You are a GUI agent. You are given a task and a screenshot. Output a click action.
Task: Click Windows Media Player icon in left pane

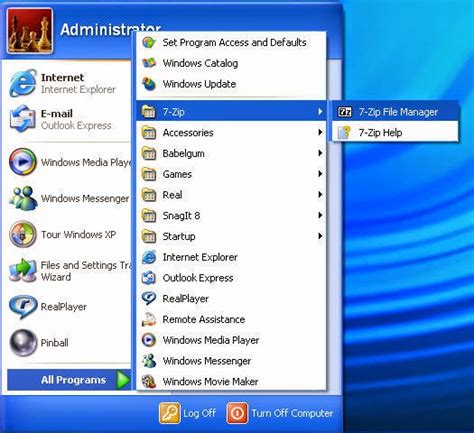click(22, 162)
